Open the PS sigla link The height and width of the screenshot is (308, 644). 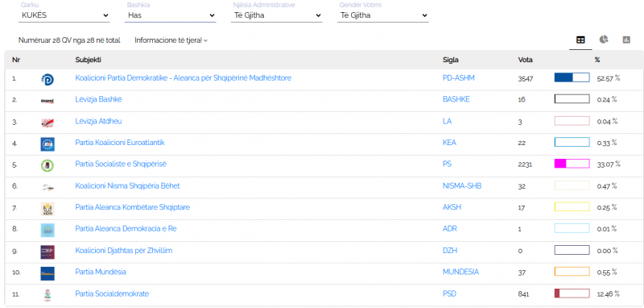[x=447, y=164]
